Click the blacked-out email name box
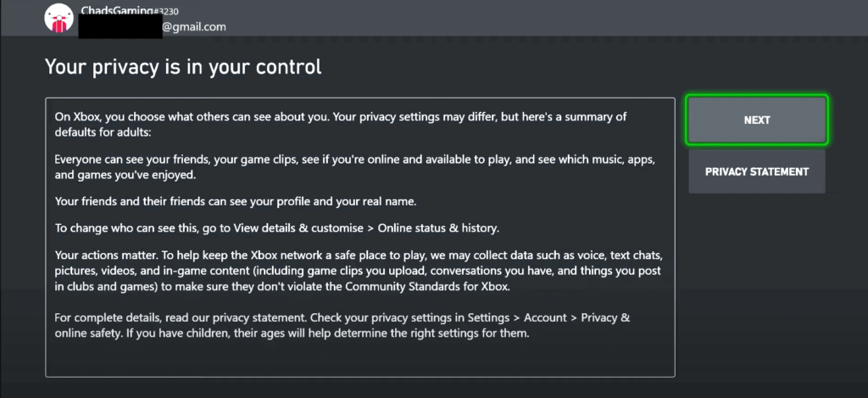The width and height of the screenshot is (868, 398). pyautogui.click(x=120, y=27)
